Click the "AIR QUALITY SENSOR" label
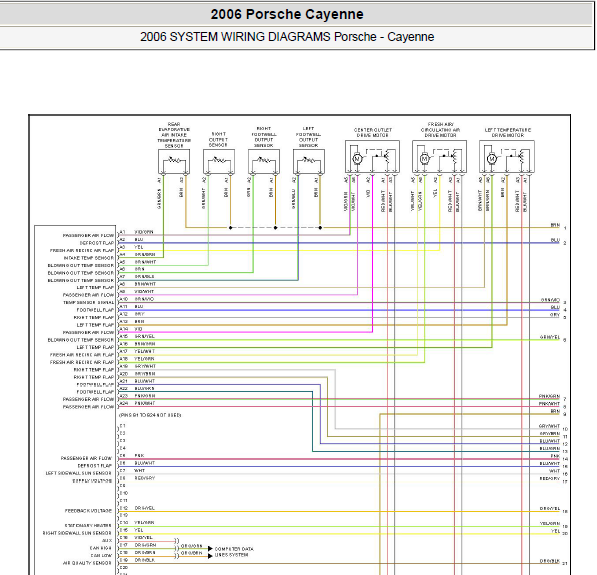This screenshot has height=575, width=597. coord(87,563)
